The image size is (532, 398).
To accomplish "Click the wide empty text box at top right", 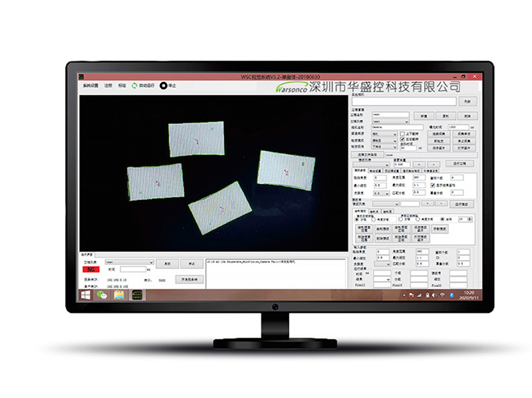I will (404, 101).
